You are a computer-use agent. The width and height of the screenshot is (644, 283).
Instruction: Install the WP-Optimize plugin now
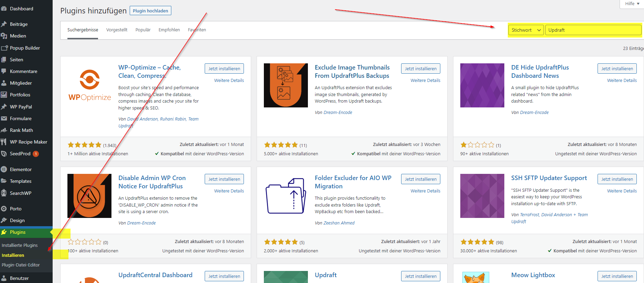pyautogui.click(x=224, y=69)
